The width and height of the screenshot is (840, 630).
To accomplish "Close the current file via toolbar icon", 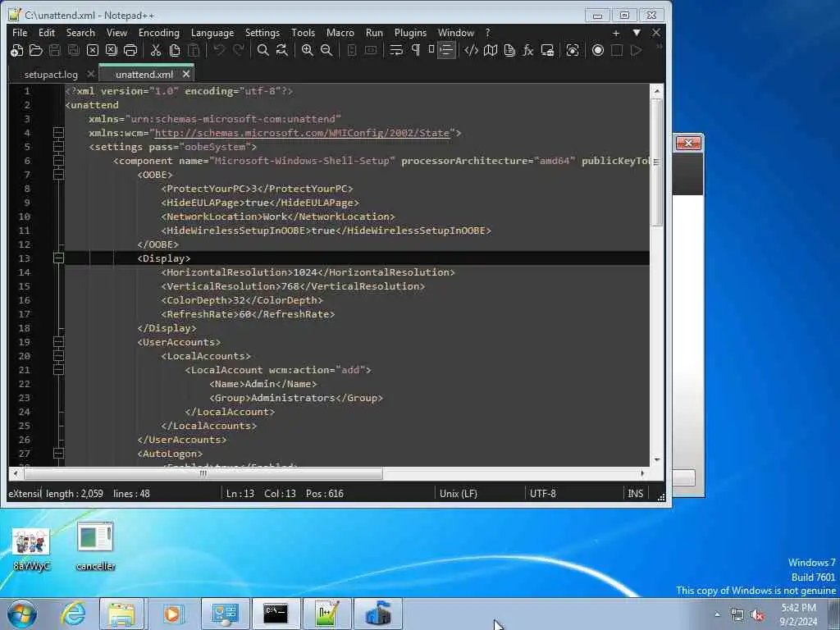I will (93, 50).
